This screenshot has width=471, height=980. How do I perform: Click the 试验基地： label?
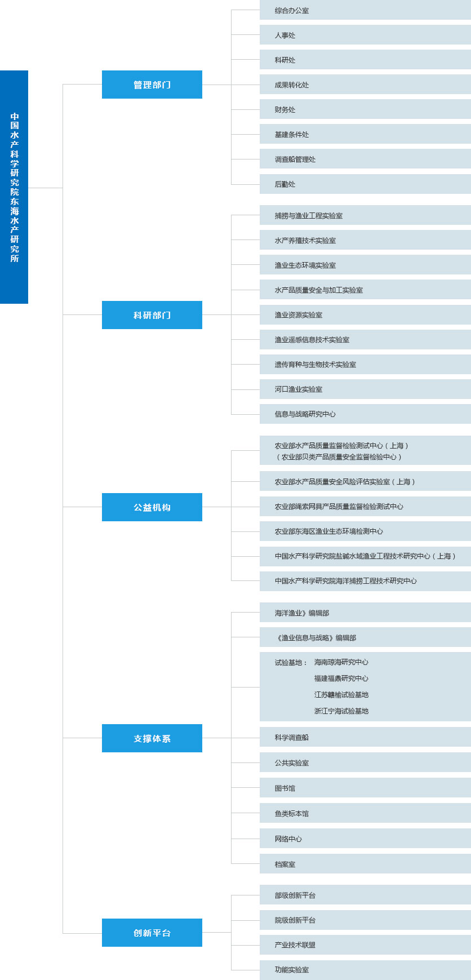click(291, 663)
